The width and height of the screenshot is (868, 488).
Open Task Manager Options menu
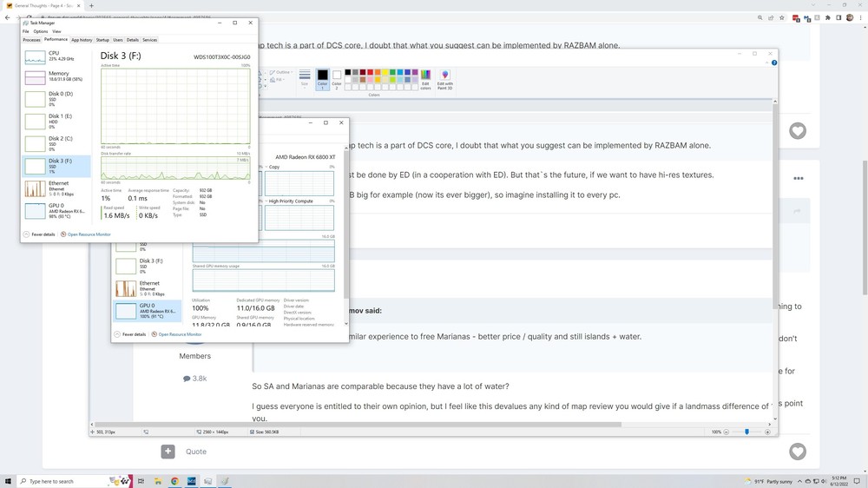tap(41, 31)
